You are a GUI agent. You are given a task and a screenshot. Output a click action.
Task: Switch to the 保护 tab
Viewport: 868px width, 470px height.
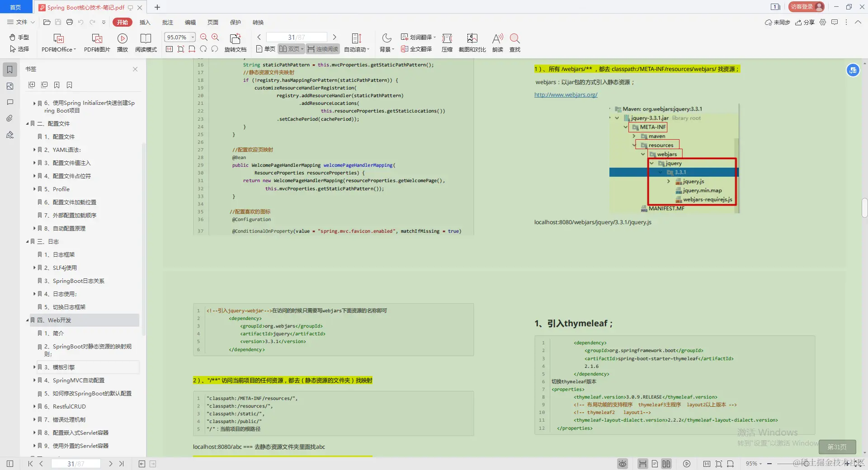(x=235, y=22)
